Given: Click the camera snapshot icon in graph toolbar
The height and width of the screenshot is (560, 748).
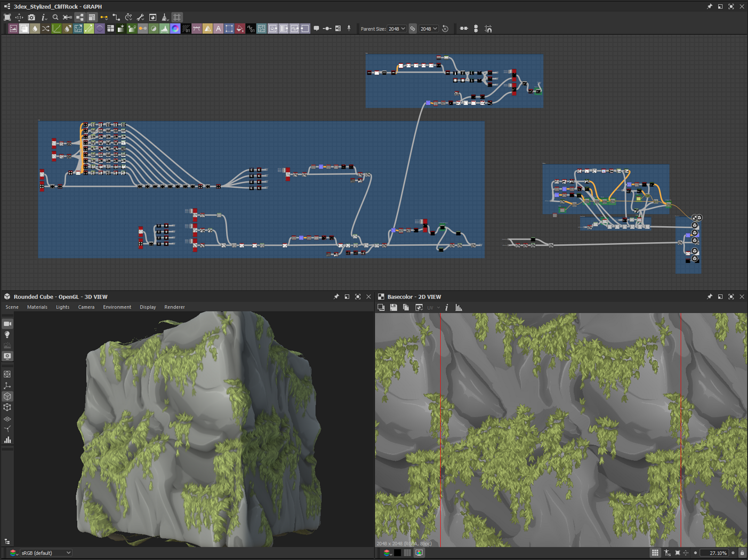Looking at the screenshot, I should (31, 18).
